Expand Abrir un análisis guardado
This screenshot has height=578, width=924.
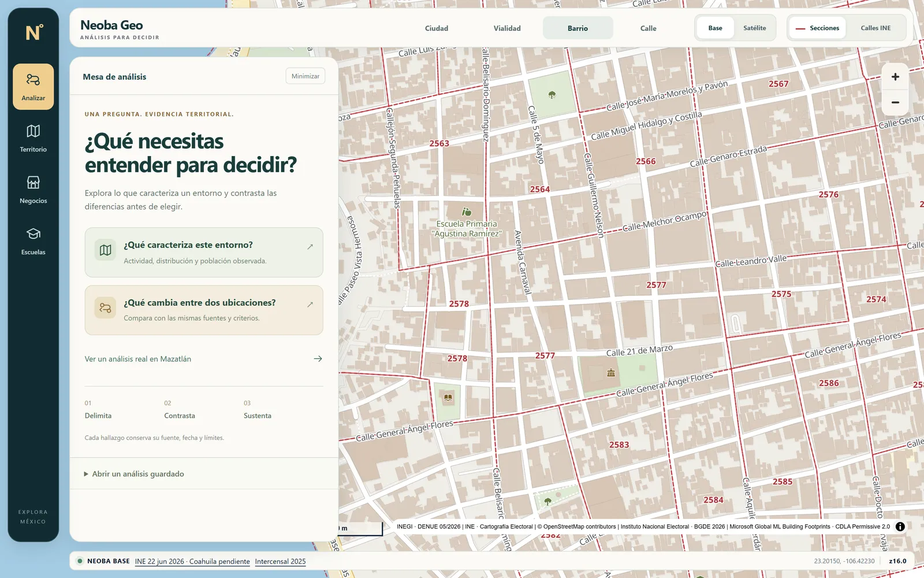coord(204,474)
